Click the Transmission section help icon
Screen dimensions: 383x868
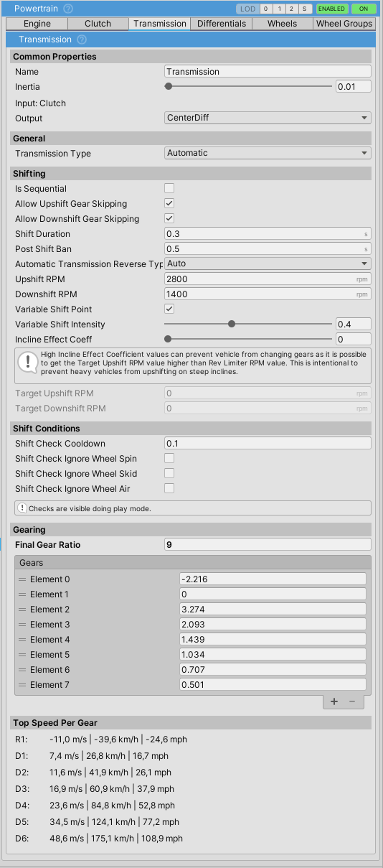(x=82, y=39)
